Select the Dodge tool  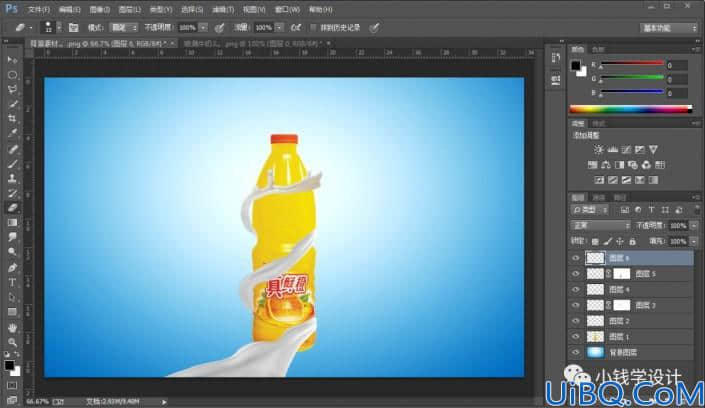(x=12, y=252)
